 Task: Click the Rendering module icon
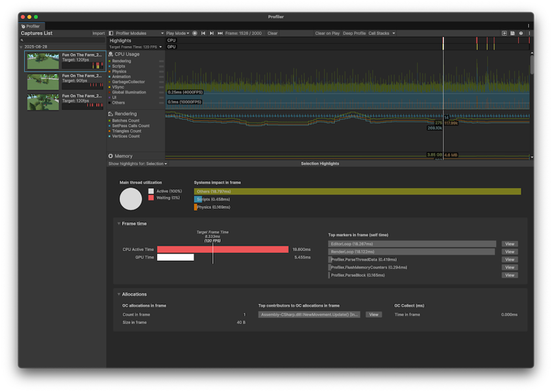click(x=110, y=113)
